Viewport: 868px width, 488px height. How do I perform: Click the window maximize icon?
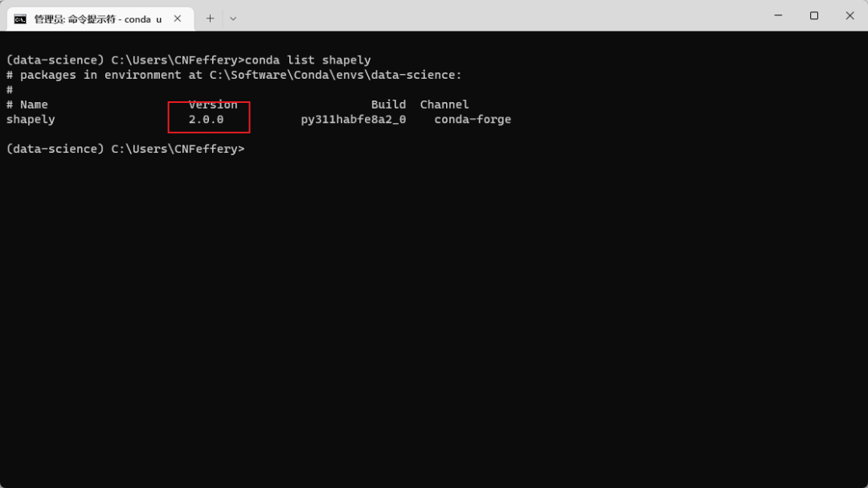813,16
